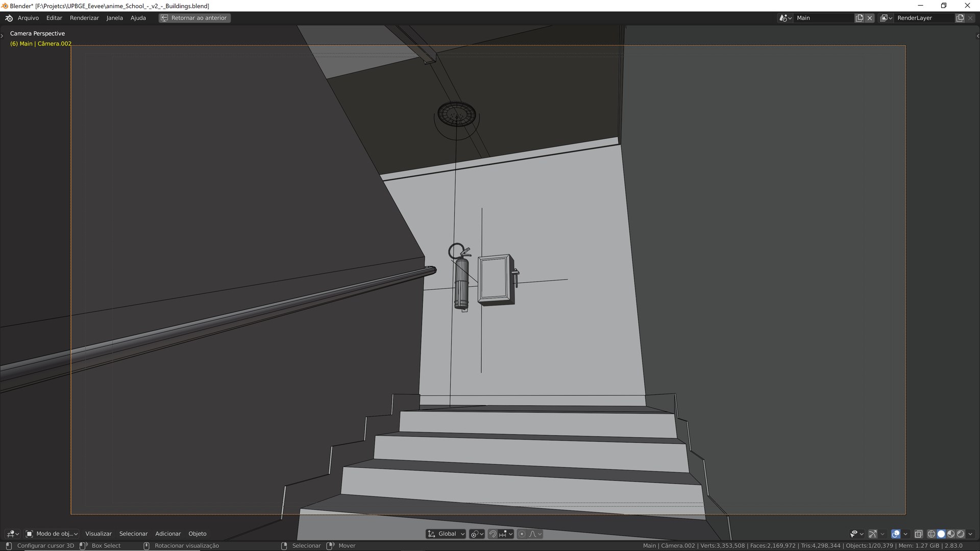
Task: Toggle viewport overlays
Action: (x=896, y=534)
